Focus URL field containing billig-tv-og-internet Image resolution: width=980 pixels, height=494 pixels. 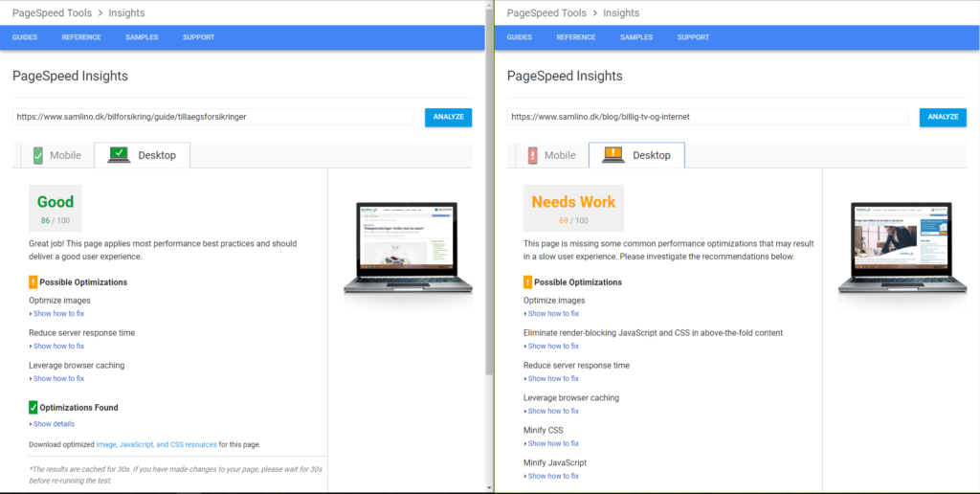(707, 117)
